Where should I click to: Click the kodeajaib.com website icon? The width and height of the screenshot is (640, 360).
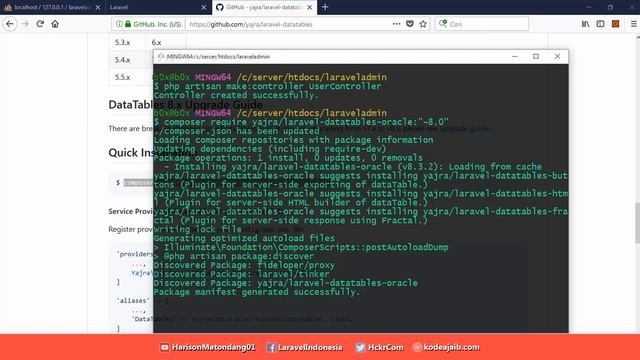tap(417, 347)
